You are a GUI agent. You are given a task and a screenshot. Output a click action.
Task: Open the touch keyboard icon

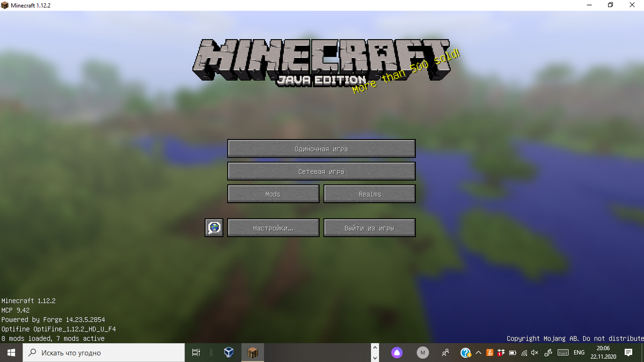tap(563, 353)
